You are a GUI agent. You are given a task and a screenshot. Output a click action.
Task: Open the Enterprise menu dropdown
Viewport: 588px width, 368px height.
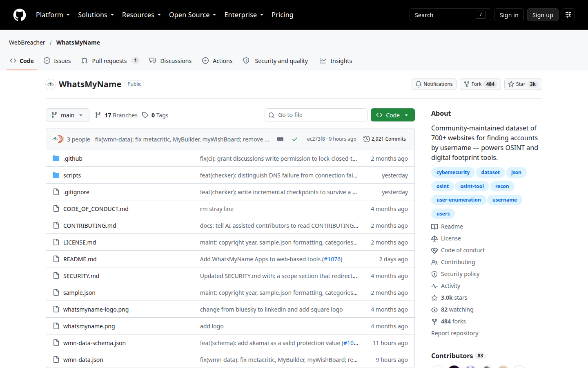coord(244,15)
